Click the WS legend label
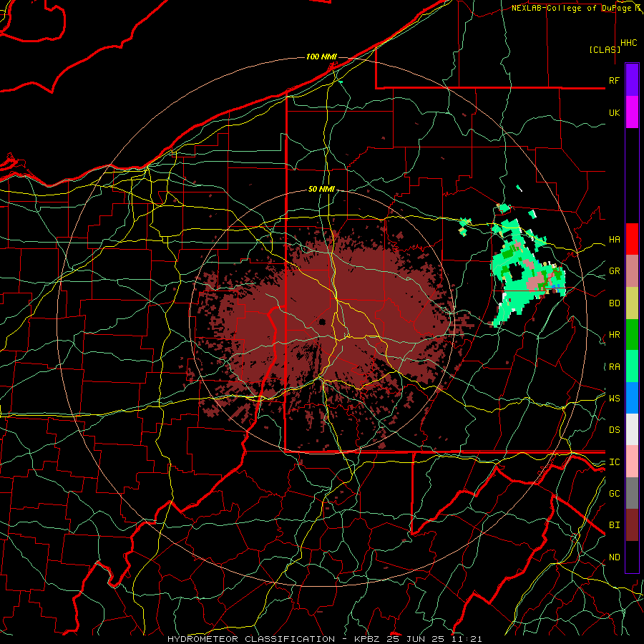The width and height of the screenshot is (644, 644). 614,399
